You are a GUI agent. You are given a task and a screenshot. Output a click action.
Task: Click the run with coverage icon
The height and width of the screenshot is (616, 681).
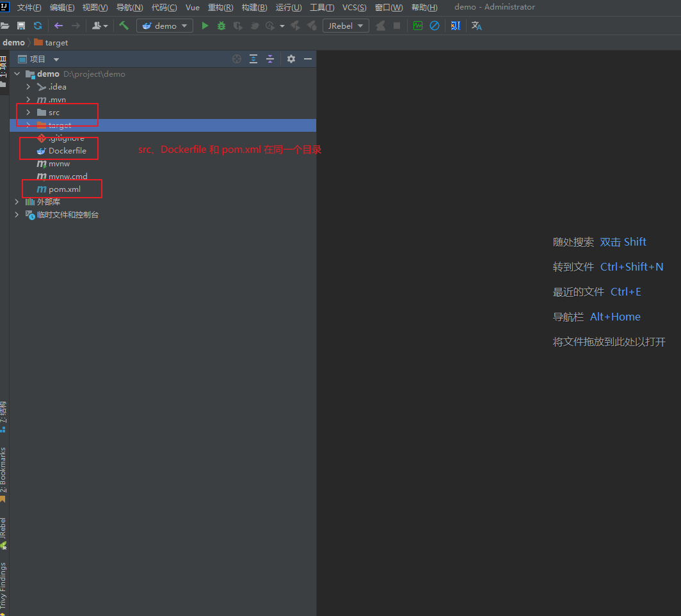(x=238, y=26)
